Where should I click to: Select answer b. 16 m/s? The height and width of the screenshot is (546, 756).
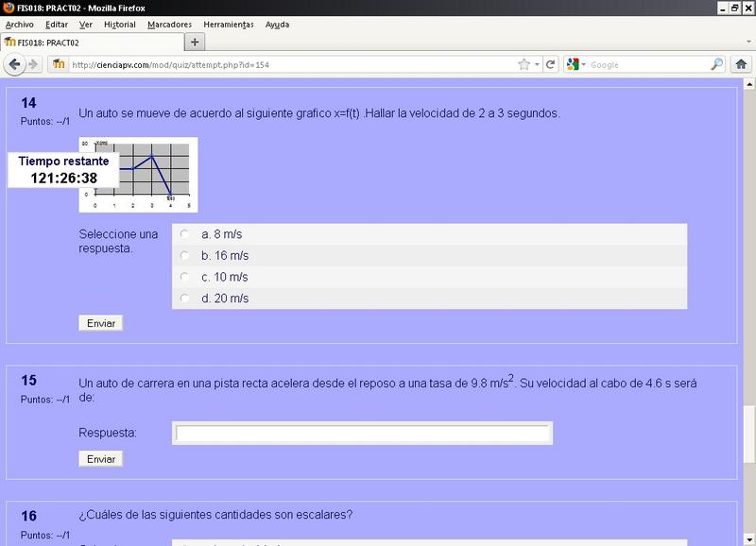coord(184,255)
